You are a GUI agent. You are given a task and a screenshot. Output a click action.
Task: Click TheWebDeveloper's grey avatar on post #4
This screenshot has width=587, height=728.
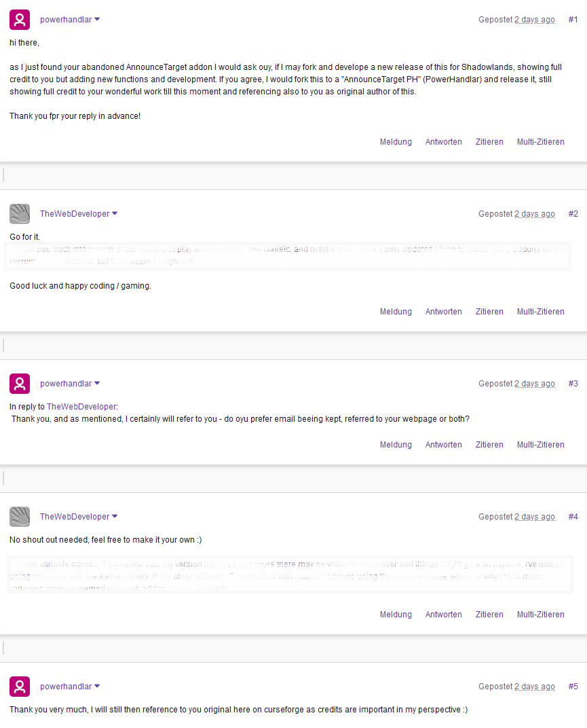[x=20, y=516]
